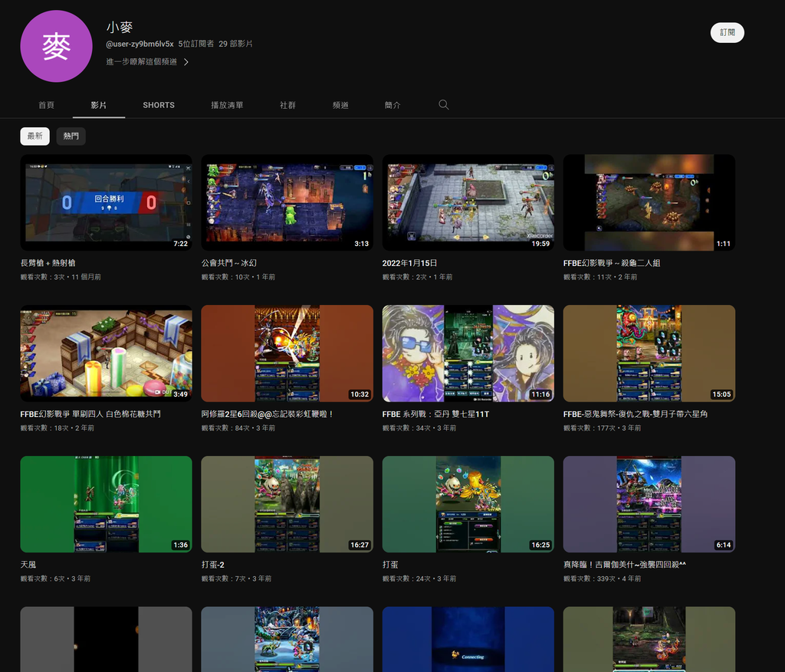Play the 阿修羅2星6回殺 video thumbnail
This screenshot has width=785, height=672.
tap(287, 353)
